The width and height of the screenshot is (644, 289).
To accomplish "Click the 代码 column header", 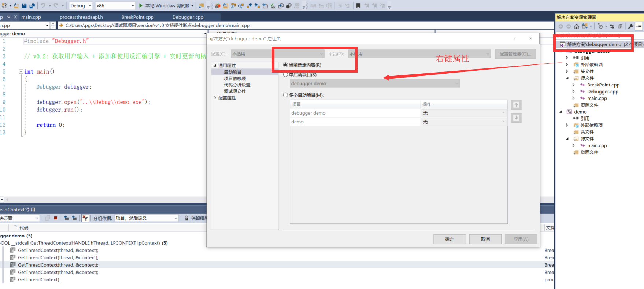I will pos(24,228).
